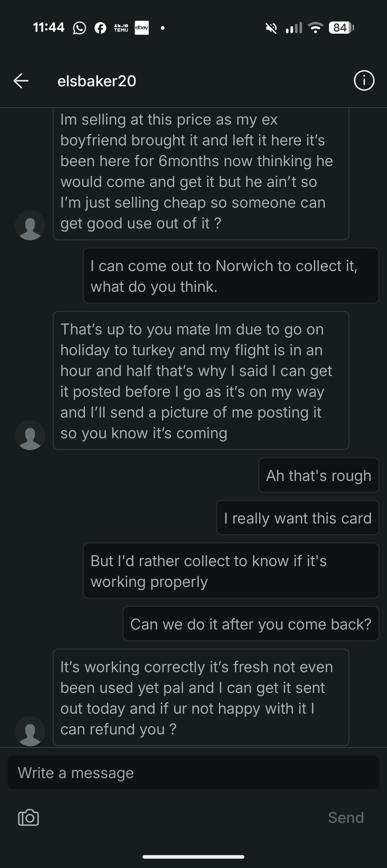
Task: Click the Send button
Action: pos(346,818)
